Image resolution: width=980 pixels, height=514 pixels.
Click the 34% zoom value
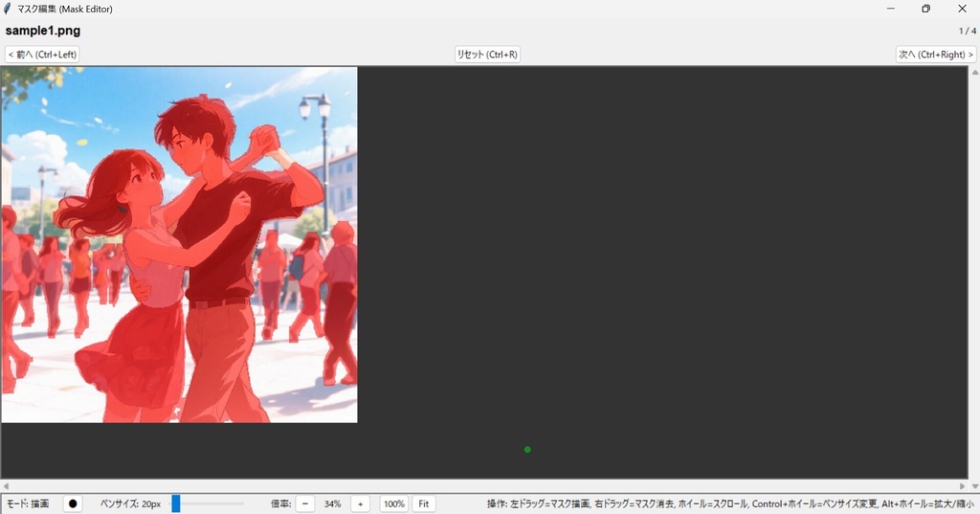coord(332,503)
